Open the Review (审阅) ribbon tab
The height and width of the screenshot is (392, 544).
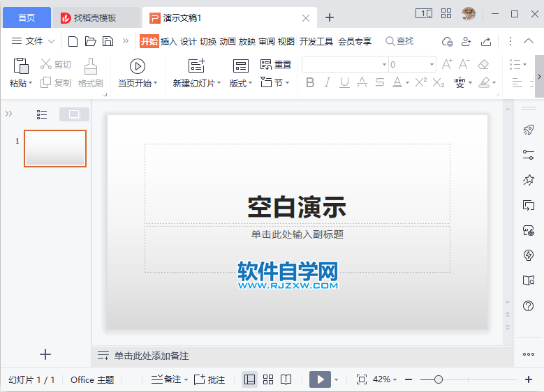267,42
